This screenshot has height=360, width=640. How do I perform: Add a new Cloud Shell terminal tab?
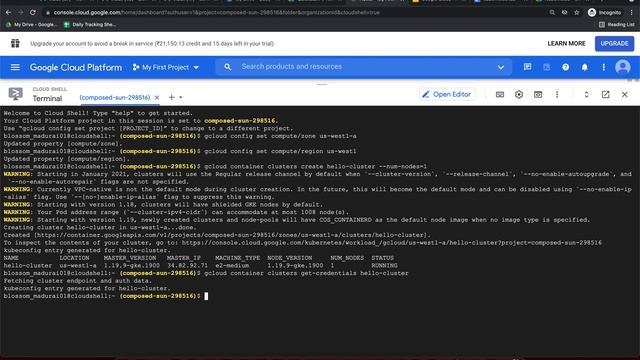tap(171, 97)
